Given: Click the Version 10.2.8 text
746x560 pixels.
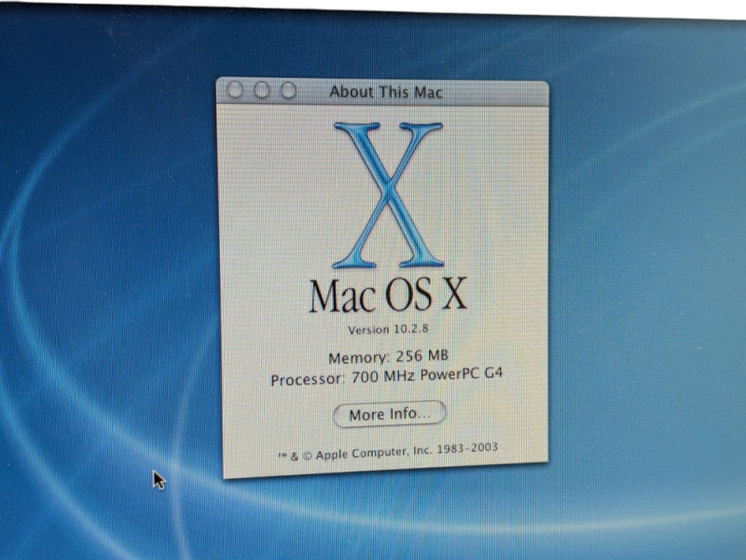Looking at the screenshot, I should (388, 329).
